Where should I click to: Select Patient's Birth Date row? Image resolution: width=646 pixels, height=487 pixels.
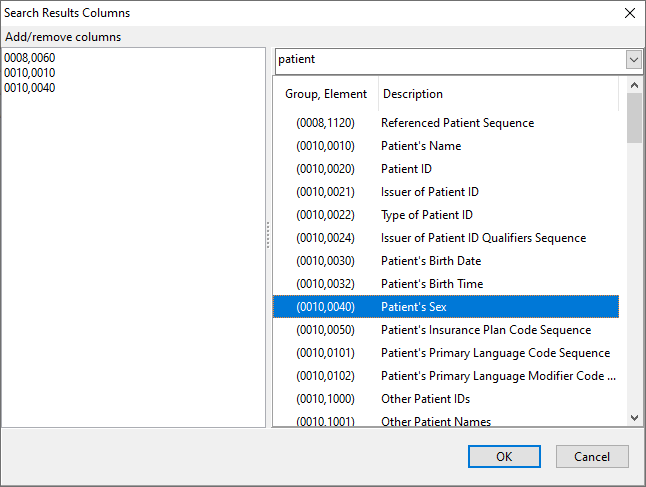click(x=431, y=261)
